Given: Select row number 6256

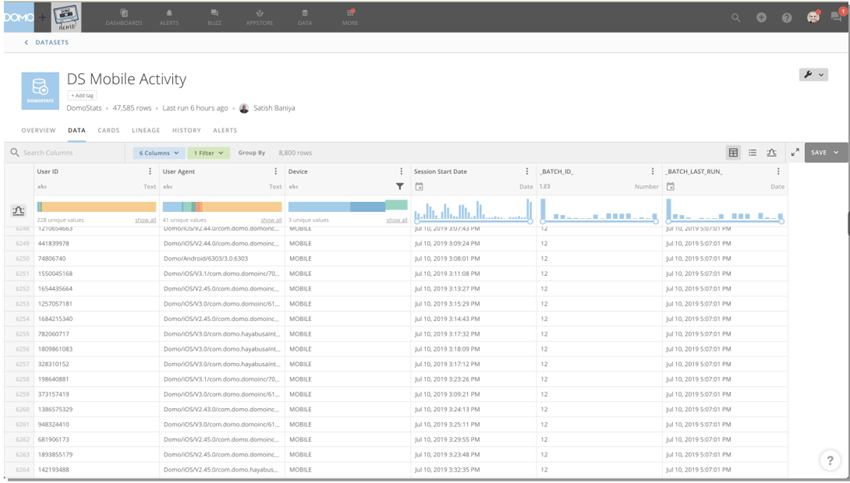Looking at the screenshot, I should click(x=22, y=349).
